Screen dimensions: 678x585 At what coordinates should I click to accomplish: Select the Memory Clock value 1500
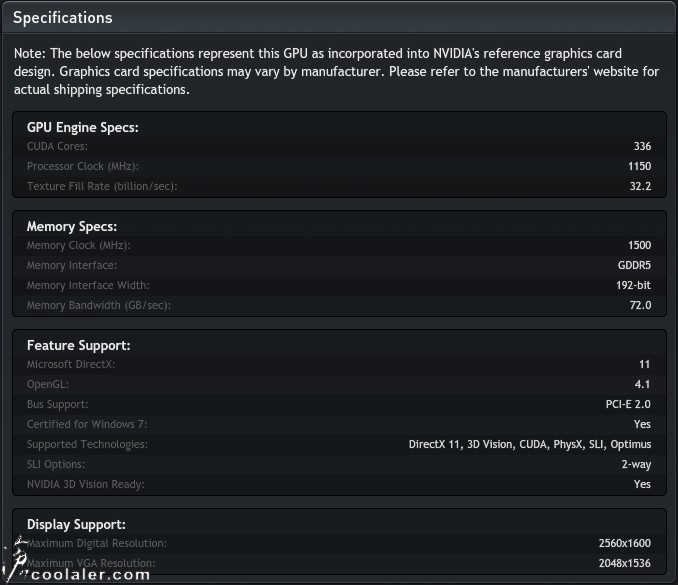click(640, 245)
